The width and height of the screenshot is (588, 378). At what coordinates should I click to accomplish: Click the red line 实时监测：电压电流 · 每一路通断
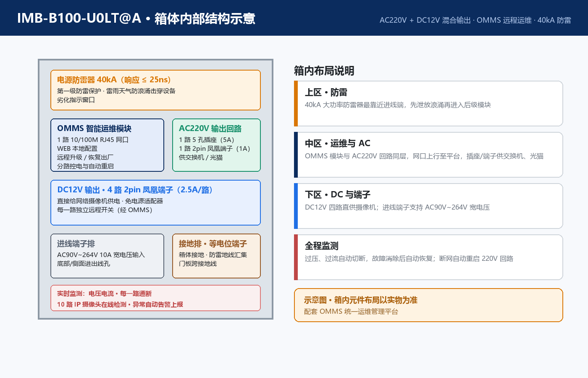104,294
